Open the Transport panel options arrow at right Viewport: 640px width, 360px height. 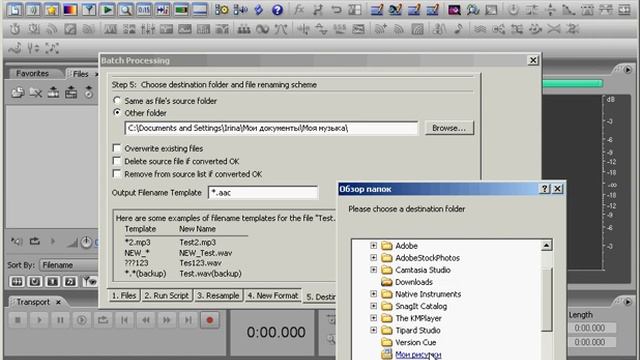tap(627, 302)
